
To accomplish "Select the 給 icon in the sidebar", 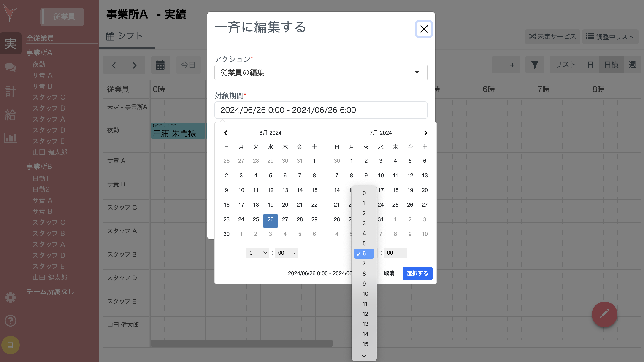I will click(x=10, y=115).
